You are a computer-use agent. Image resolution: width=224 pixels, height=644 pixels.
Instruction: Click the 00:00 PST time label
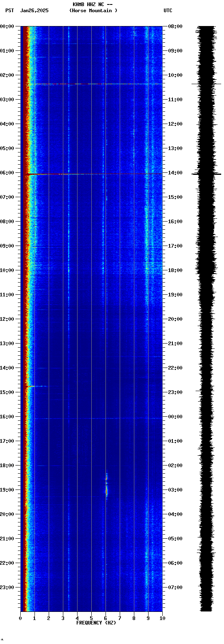(7, 26)
